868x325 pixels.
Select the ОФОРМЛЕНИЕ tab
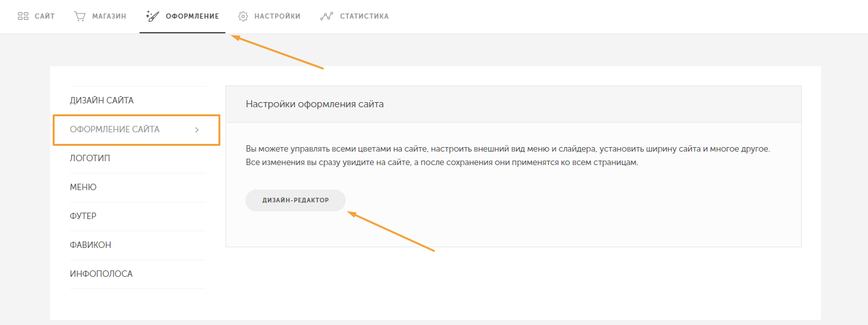182,16
